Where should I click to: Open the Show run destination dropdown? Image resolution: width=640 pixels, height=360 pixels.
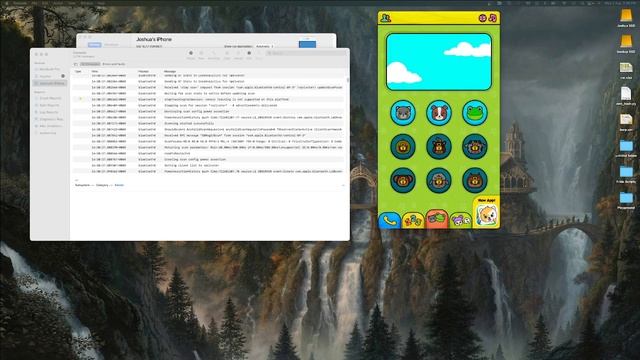click(x=265, y=47)
